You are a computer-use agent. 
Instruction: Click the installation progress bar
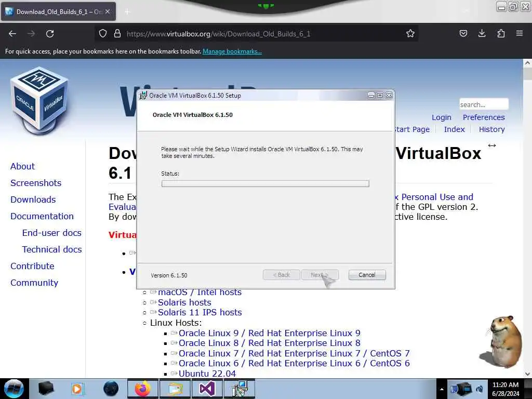[x=265, y=183]
